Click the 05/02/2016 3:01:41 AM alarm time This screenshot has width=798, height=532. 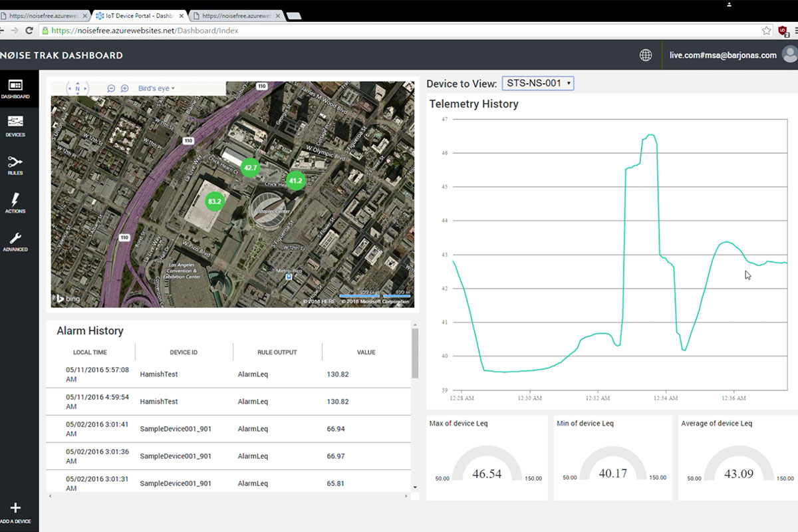tap(97, 429)
